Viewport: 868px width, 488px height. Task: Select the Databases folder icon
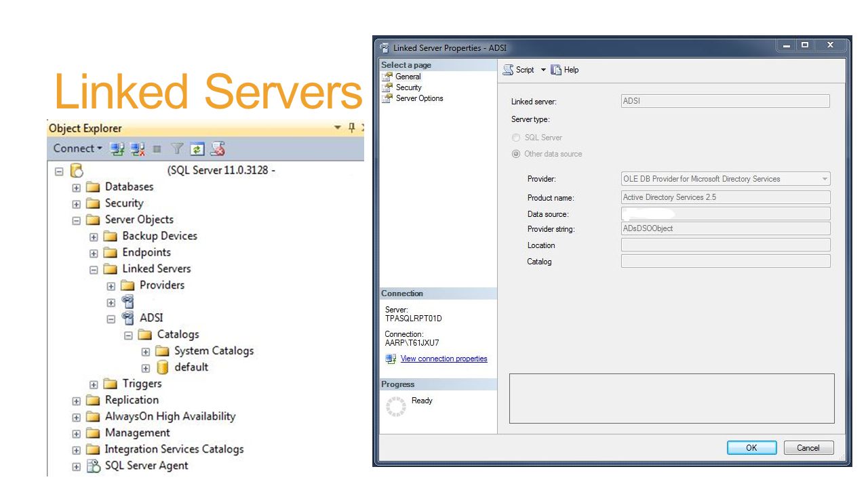click(x=93, y=187)
